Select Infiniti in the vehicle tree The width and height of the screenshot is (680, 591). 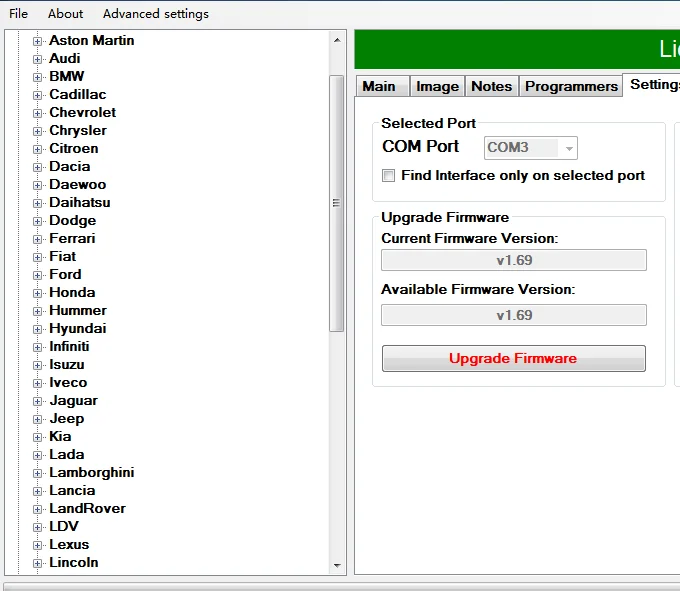pos(69,346)
